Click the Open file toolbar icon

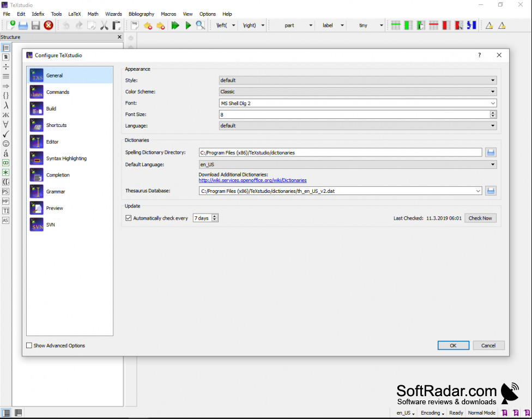point(23,25)
